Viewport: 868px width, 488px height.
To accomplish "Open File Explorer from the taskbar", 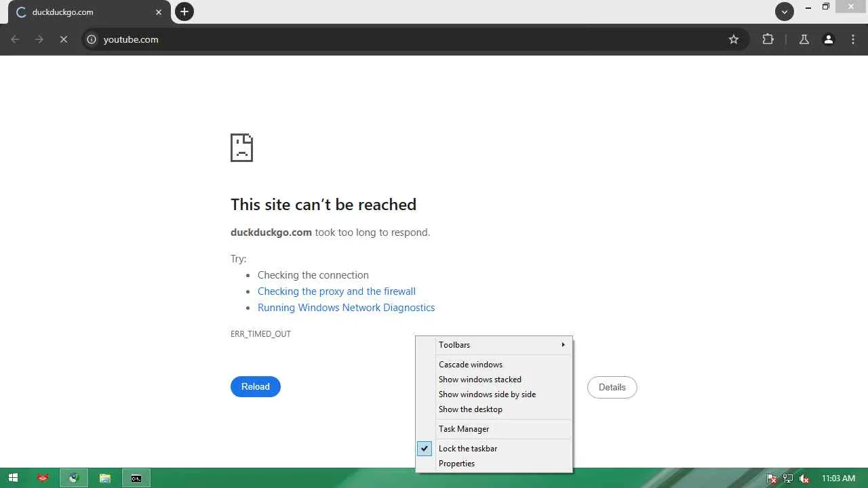I will pyautogui.click(x=105, y=478).
